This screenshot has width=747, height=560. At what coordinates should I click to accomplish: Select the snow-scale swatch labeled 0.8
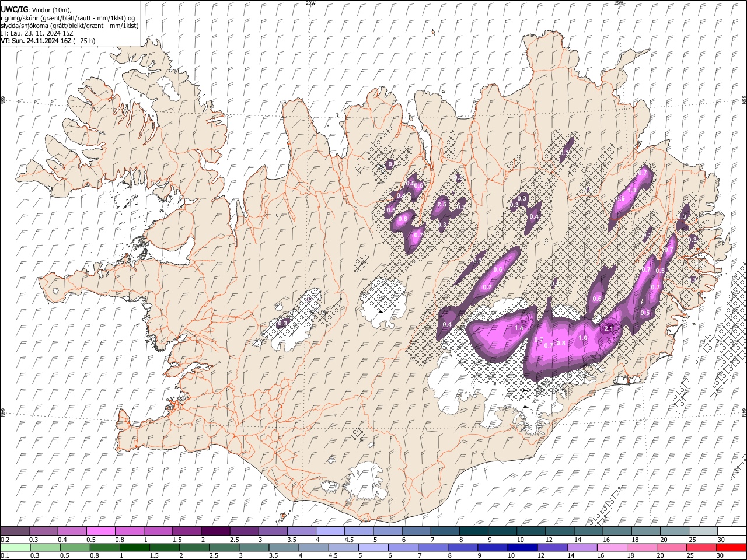click(130, 531)
